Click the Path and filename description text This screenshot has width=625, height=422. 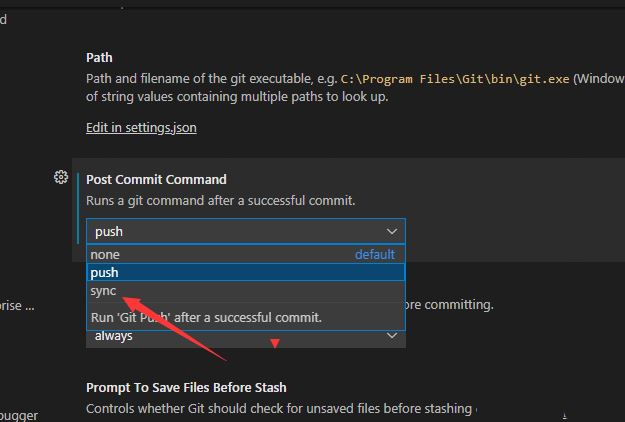tap(200, 78)
